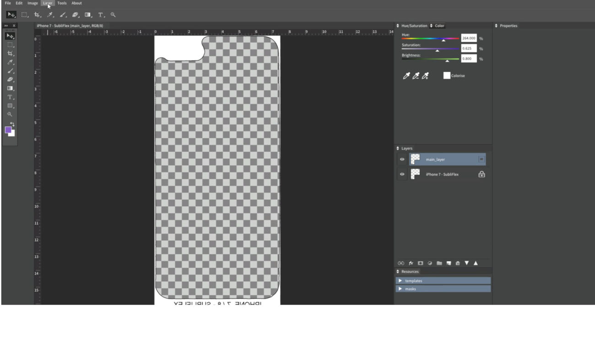Image resolution: width=595 pixels, height=364 pixels.
Task: Select the Crop tool in the left toolbox
Action: coord(10,54)
